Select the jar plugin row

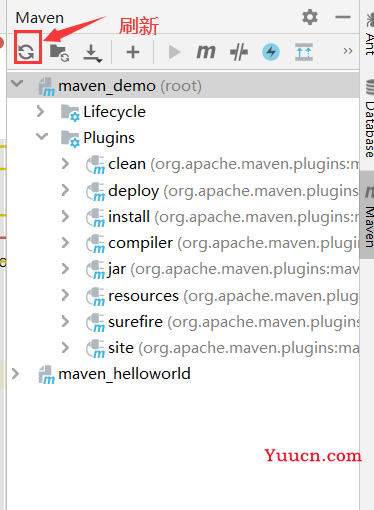(x=183, y=269)
